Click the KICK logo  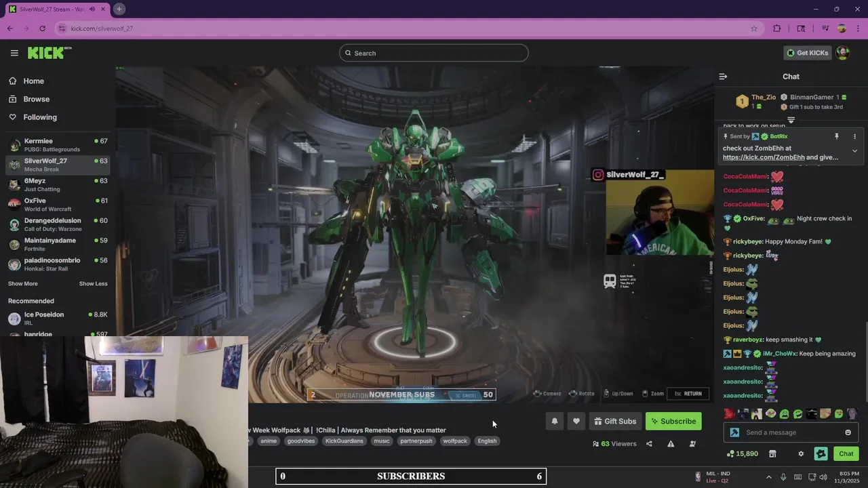[x=50, y=53]
